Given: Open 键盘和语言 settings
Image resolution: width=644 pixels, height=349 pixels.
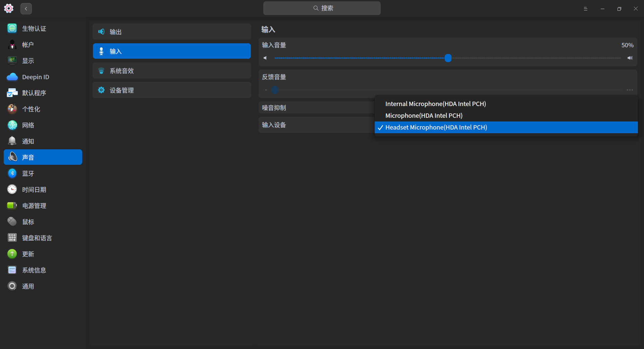Looking at the screenshot, I should pyautogui.click(x=43, y=238).
